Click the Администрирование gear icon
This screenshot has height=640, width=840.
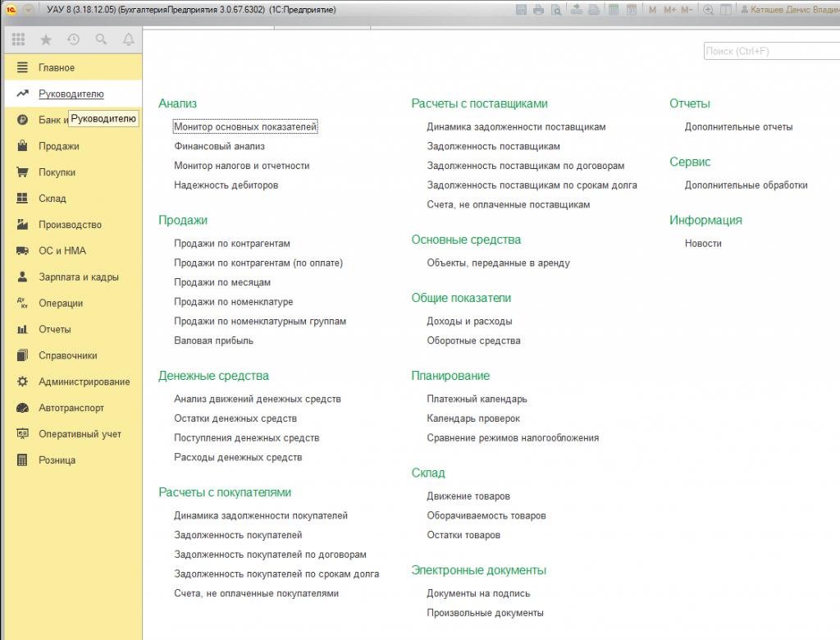(x=22, y=382)
